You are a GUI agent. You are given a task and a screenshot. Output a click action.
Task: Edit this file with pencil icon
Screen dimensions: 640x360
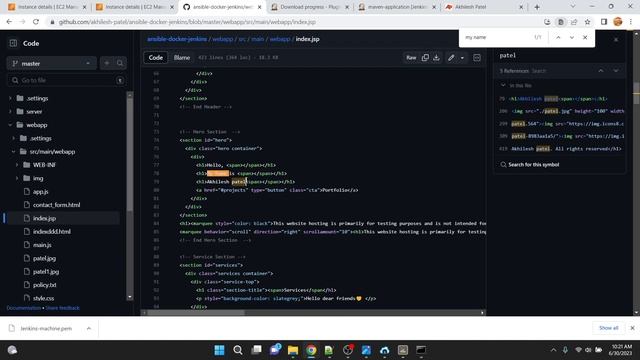pyautogui.click(x=451, y=58)
